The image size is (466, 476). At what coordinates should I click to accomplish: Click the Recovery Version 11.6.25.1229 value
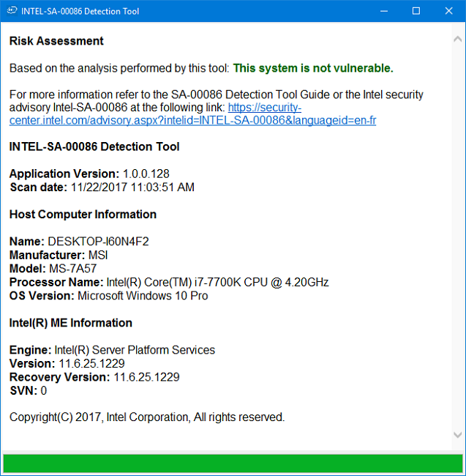coord(146,376)
